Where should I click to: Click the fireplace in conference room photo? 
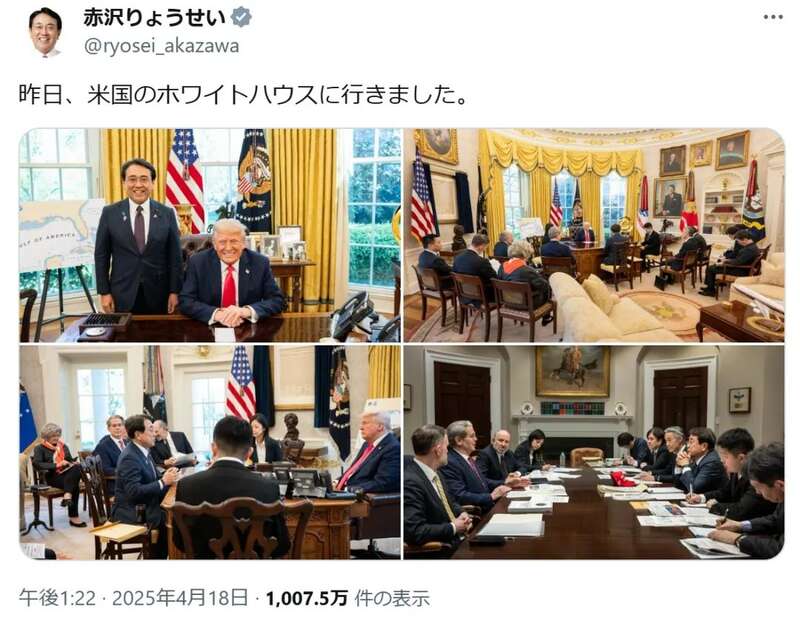pyautogui.click(x=572, y=435)
